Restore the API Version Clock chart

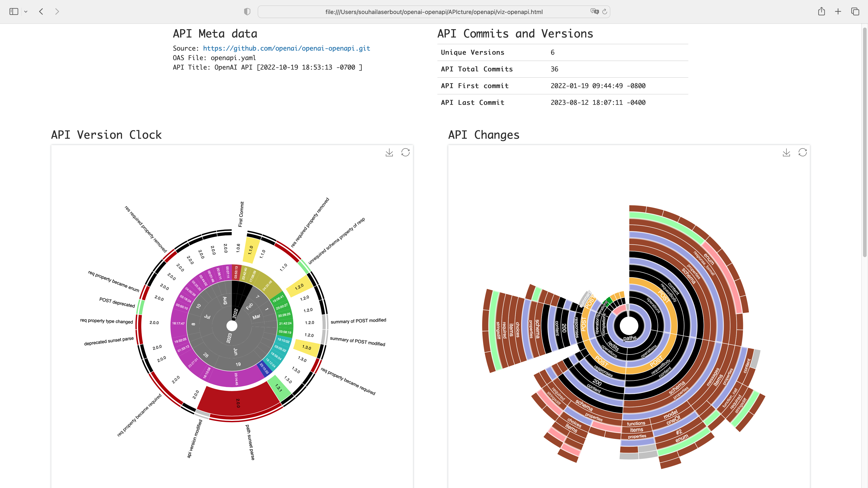[x=405, y=152]
